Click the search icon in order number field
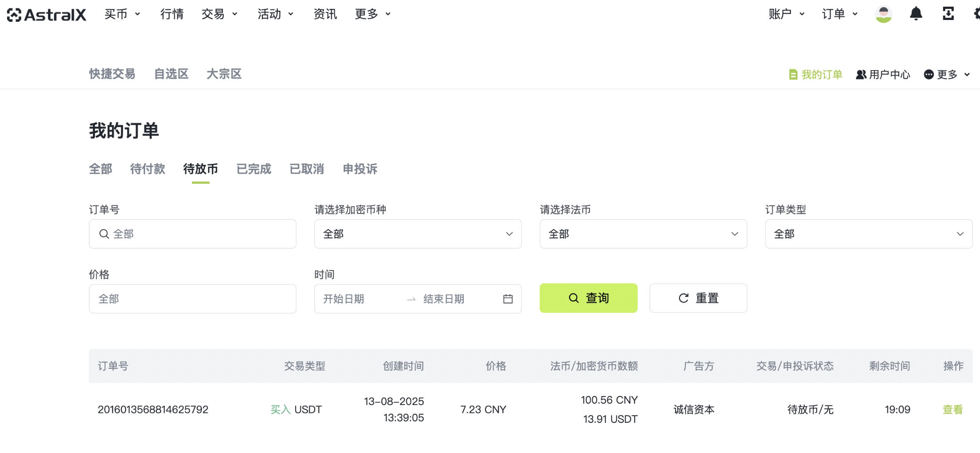Screen dimensions: 980x453 coord(104,234)
